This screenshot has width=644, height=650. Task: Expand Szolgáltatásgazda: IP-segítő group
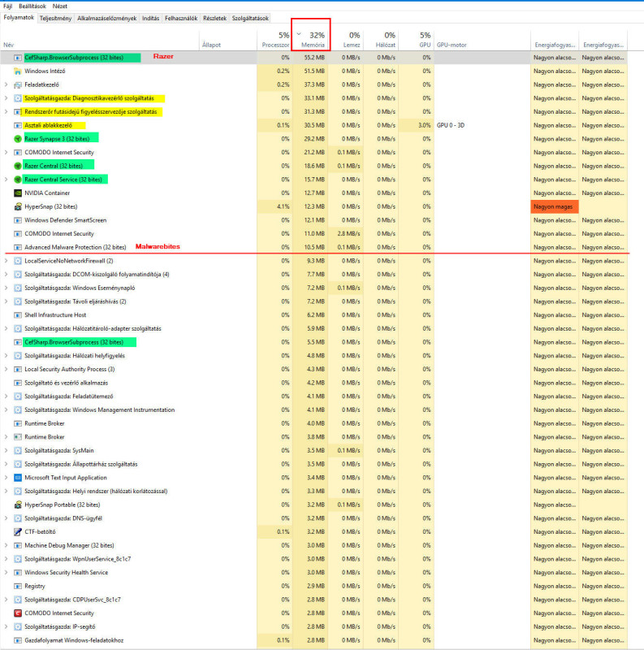point(6,626)
